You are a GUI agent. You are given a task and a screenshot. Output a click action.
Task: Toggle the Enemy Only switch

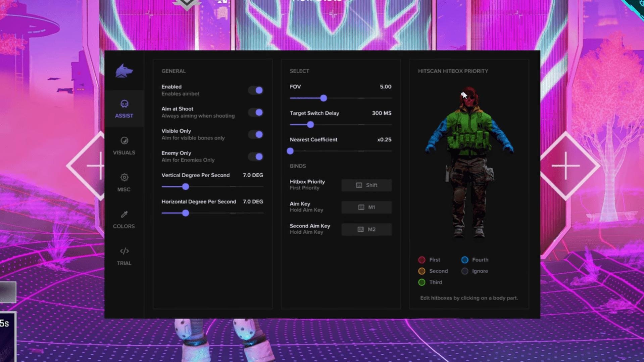pyautogui.click(x=256, y=157)
